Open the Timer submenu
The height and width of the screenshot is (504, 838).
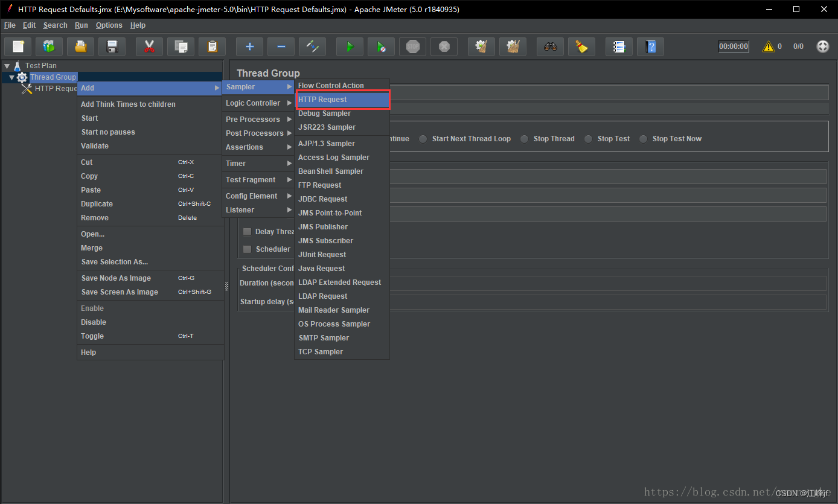258,164
